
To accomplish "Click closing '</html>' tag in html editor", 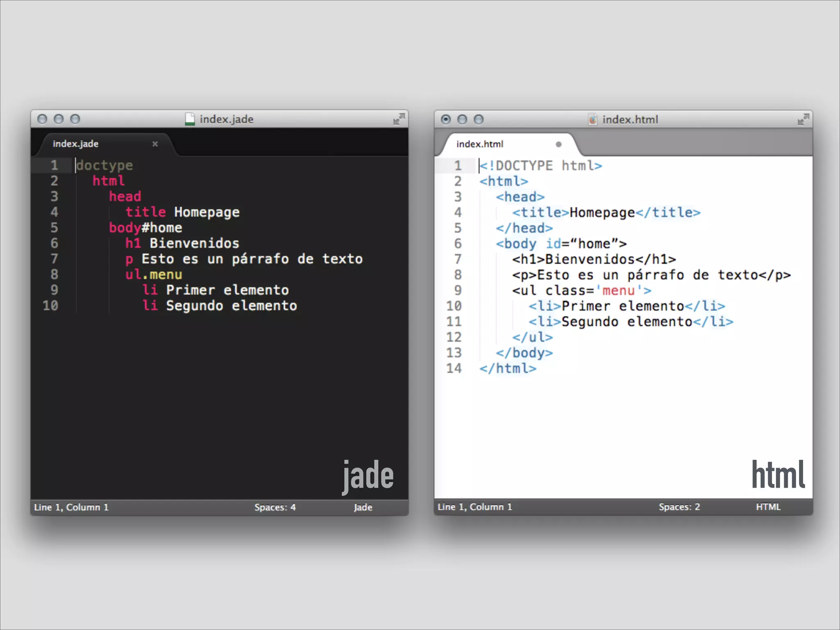I will pos(508,368).
